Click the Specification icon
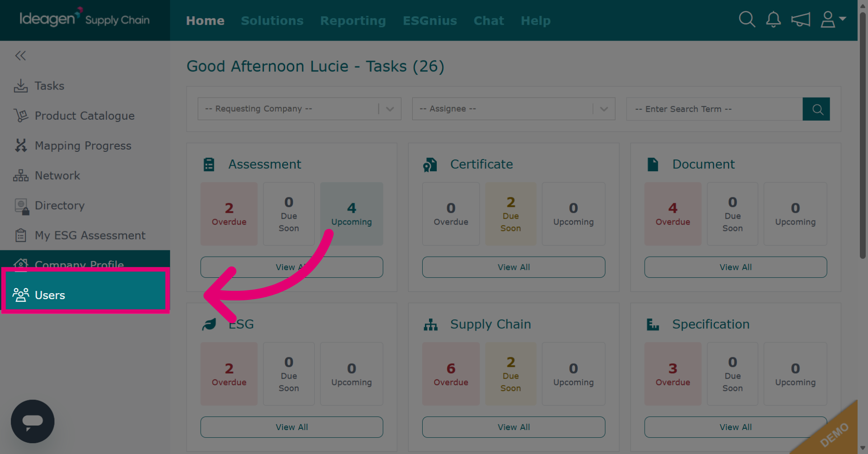Image resolution: width=868 pixels, height=454 pixels. (652, 324)
